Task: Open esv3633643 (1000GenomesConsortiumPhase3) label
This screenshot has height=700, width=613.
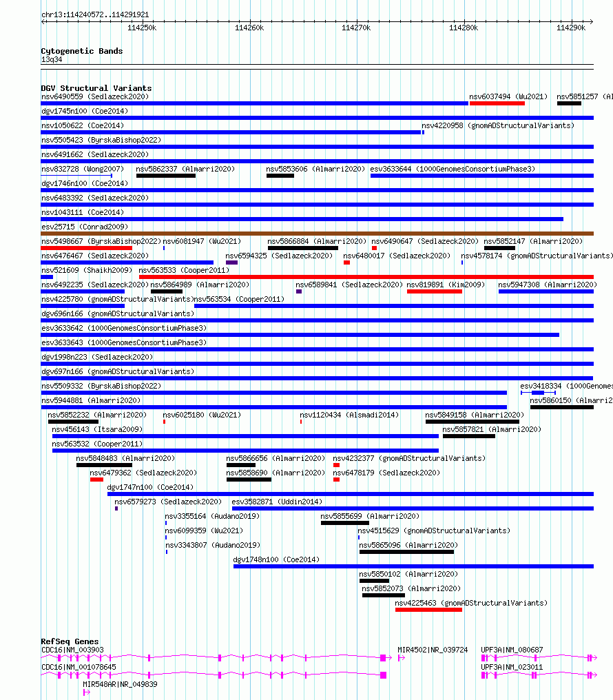Action: coord(124,342)
